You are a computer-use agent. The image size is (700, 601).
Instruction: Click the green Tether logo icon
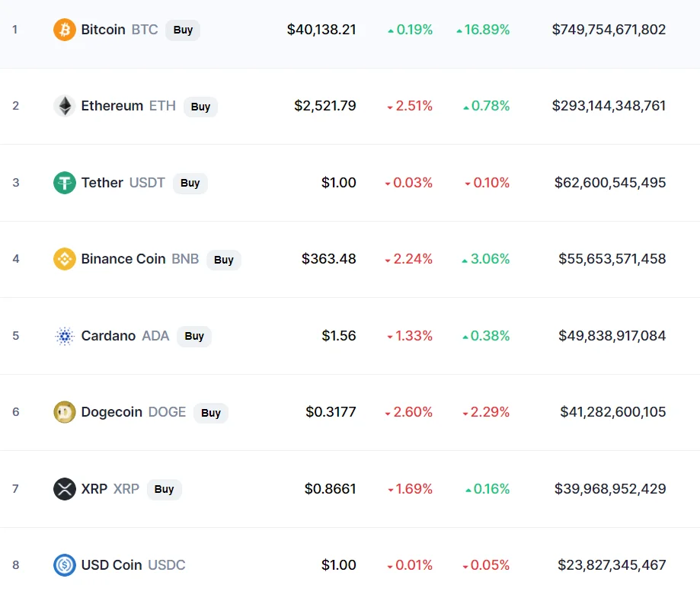click(65, 183)
